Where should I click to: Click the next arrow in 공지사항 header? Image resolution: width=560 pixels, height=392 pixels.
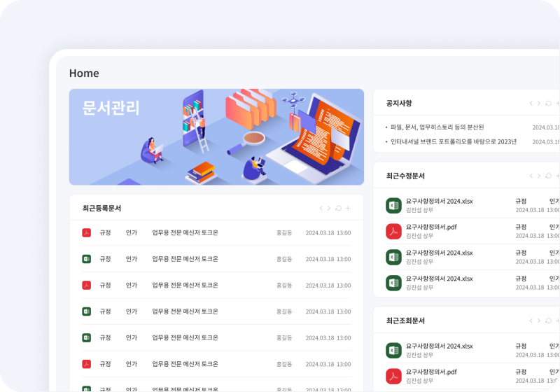pyautogui.click(x=538, y=104)
